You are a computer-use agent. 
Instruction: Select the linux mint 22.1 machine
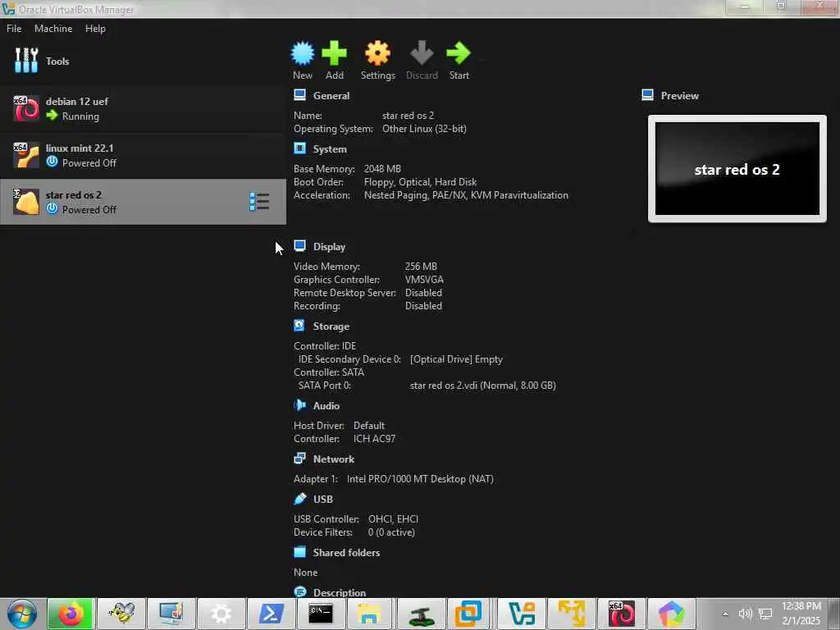click(143, 155)
